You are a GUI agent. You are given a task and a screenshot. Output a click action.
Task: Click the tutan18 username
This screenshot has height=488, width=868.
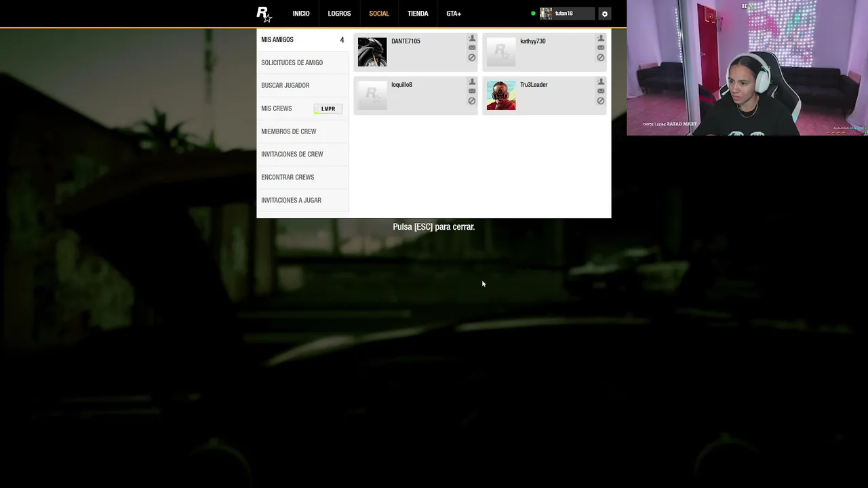(x=564, y=14)
